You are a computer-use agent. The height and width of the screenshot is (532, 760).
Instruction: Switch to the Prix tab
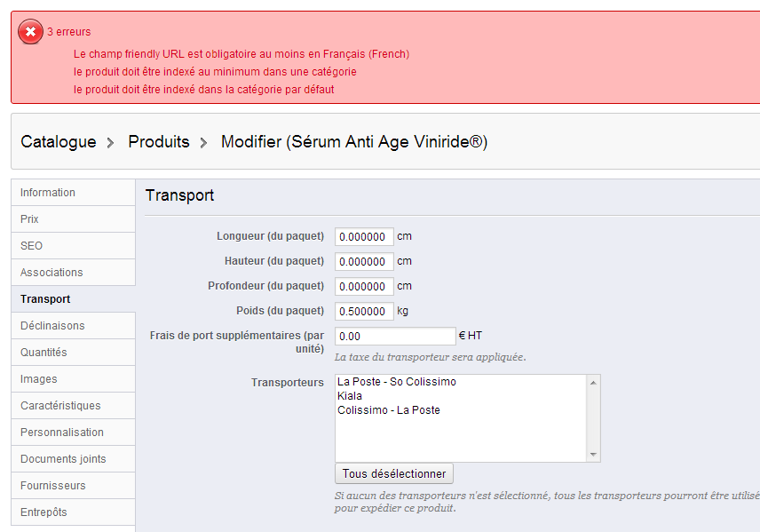point(73,219)
